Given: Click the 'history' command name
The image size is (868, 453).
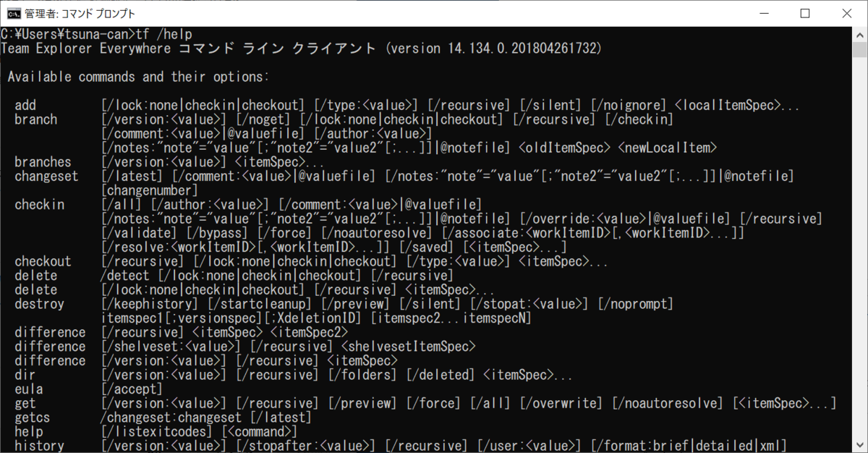Looking at the screenshot, I should (39, 446).
